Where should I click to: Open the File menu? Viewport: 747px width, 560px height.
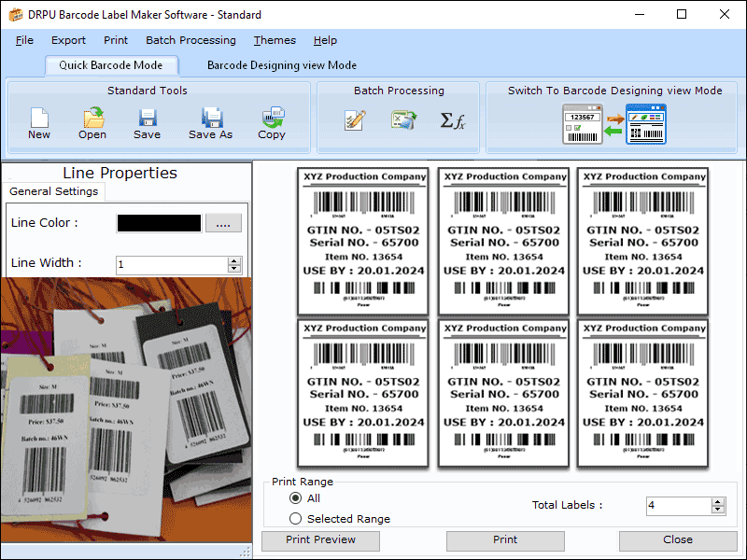coord(24,40)
